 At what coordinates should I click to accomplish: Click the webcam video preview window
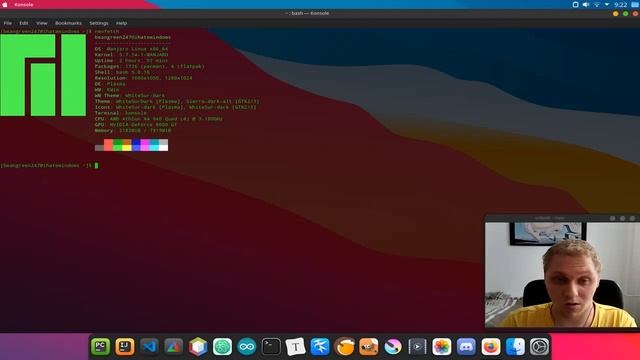(561, 274)
